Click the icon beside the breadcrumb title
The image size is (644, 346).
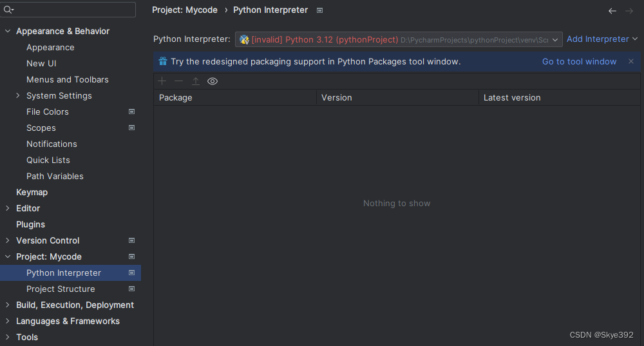point(320,10)
